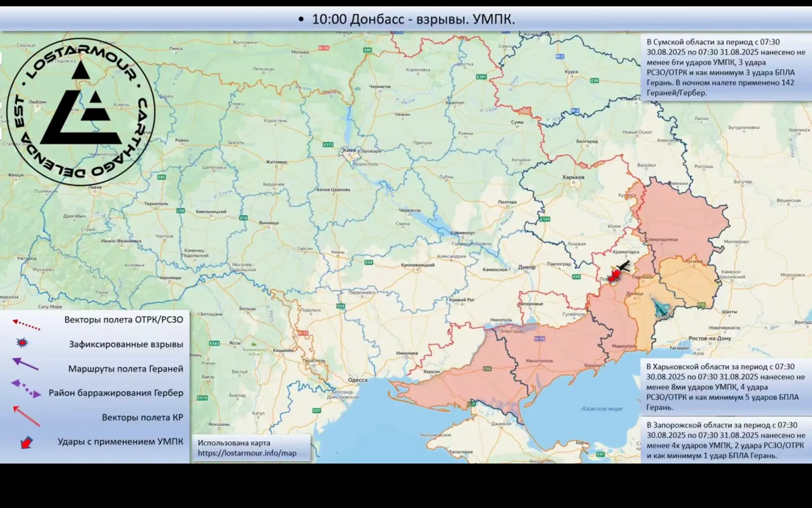Click the Киев city label on map
This screenshot has width=812, height=508.
tap(349, 150)
